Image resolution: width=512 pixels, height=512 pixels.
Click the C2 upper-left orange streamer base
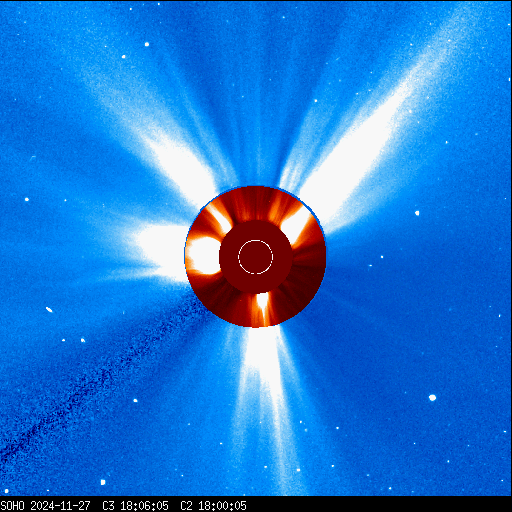point(218,218)
